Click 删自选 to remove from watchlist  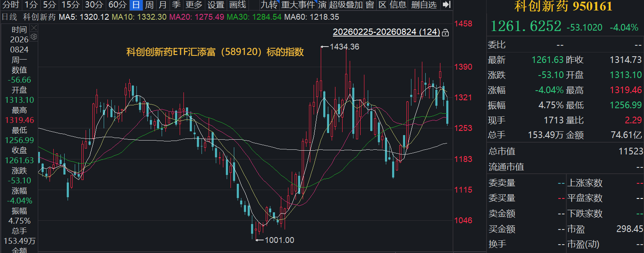(x=424, y=5)
